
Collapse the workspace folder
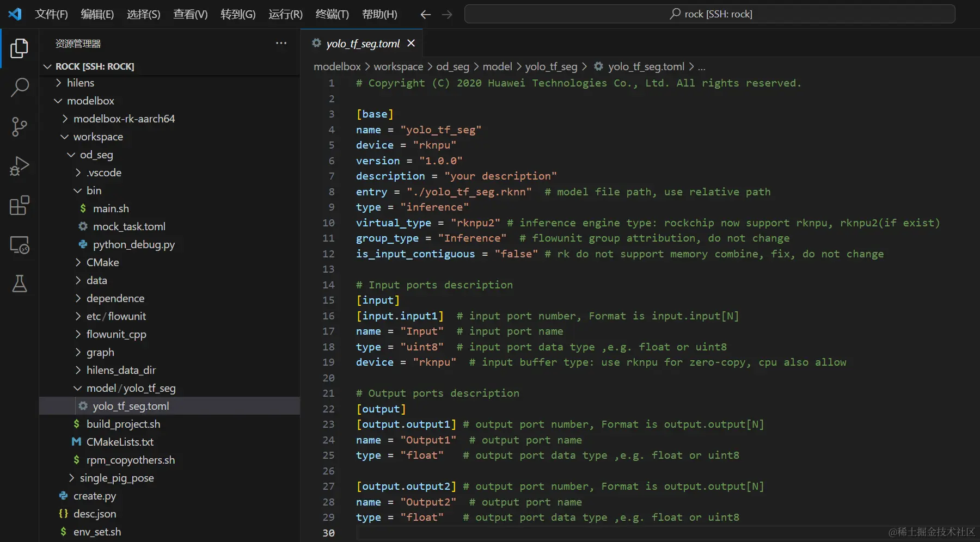click(x=65, y=137)
